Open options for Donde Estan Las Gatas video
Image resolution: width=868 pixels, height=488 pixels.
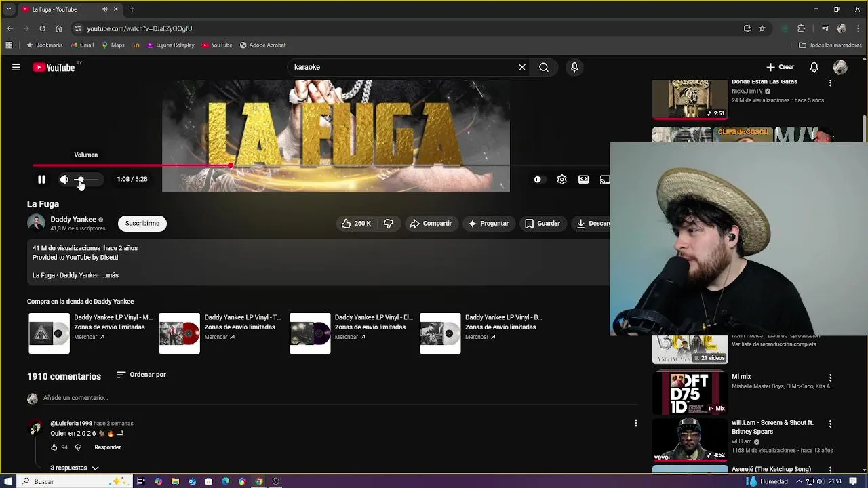click(830, 83)
